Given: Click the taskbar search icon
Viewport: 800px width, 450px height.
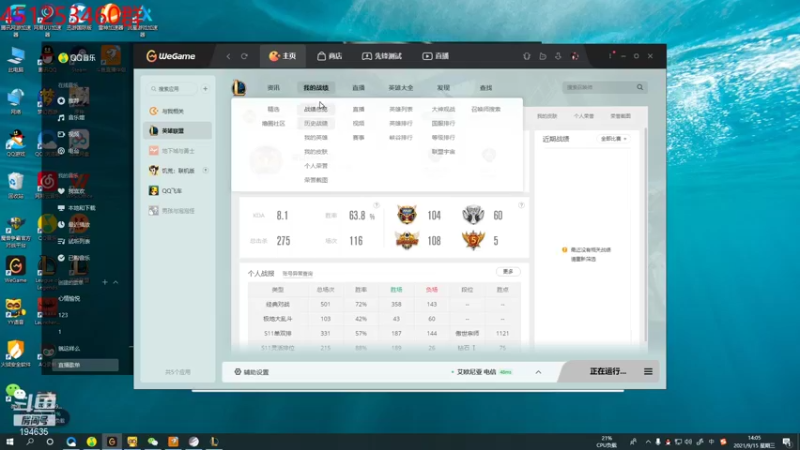Looking at the screenshot, I should pyautogui.click(x=30, y=441).
